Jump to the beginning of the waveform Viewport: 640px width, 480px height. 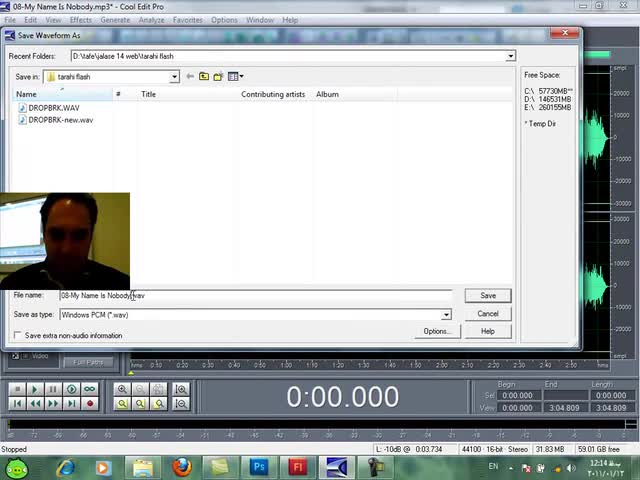click(18, 404)
